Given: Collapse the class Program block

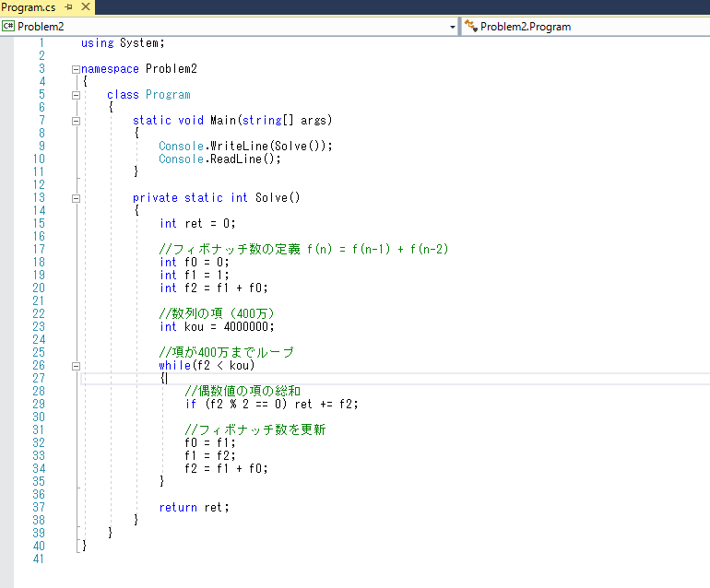Looking at the screenshot, I should point(76,95).
